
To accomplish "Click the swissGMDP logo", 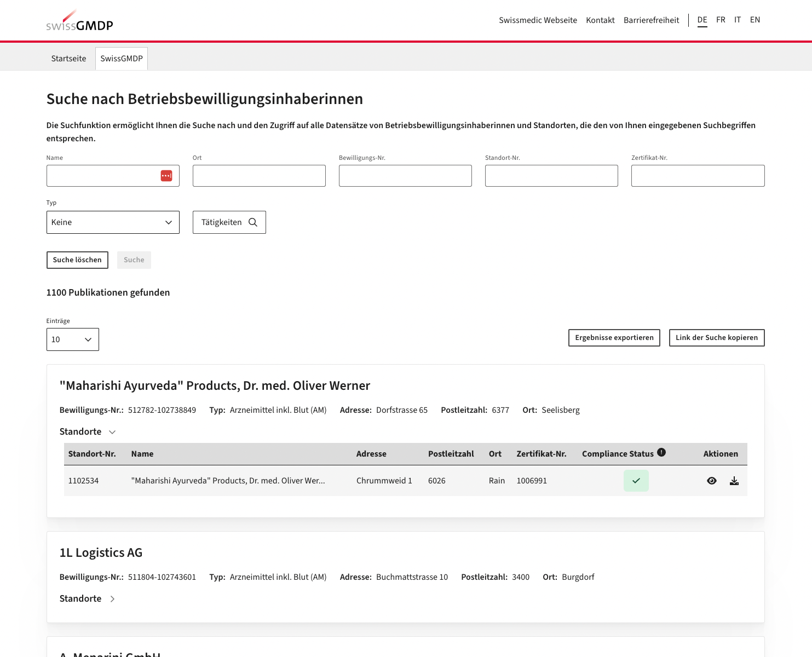I will click(x=79, y=20).
